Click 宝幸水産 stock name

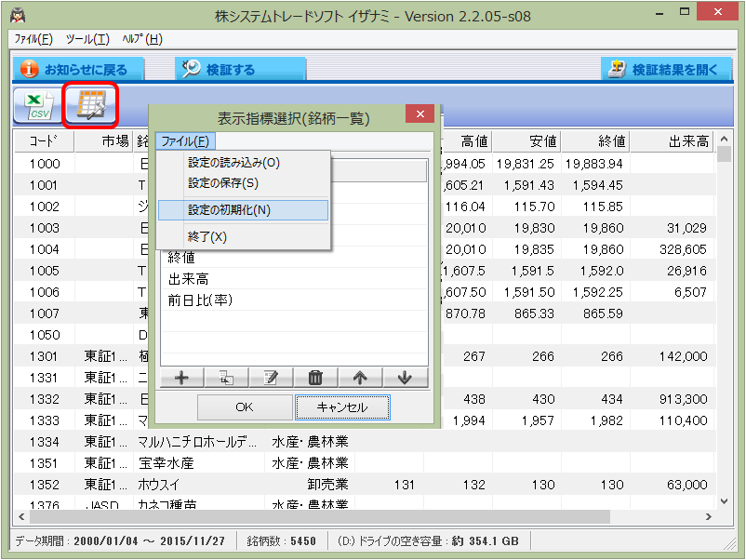[x=167, y=463]
